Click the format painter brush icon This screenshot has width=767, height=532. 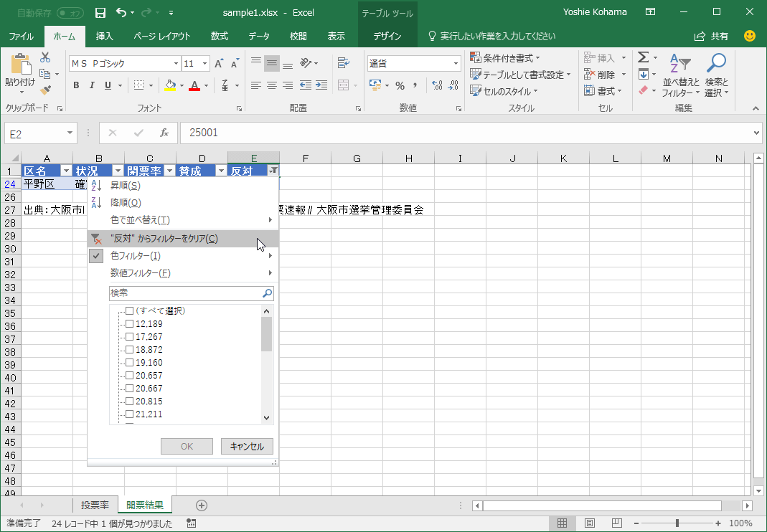(x=45, y=90)
